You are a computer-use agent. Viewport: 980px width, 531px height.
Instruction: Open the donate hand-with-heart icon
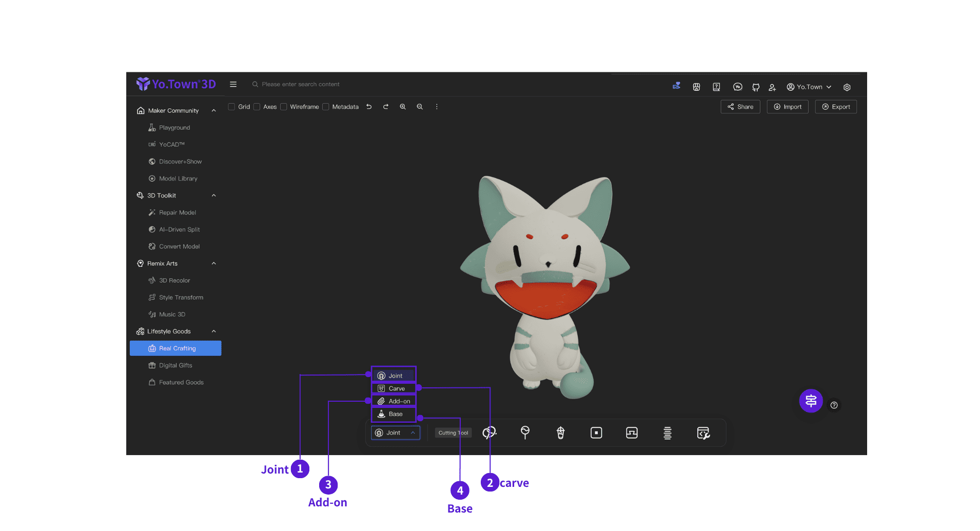(676, 86)
